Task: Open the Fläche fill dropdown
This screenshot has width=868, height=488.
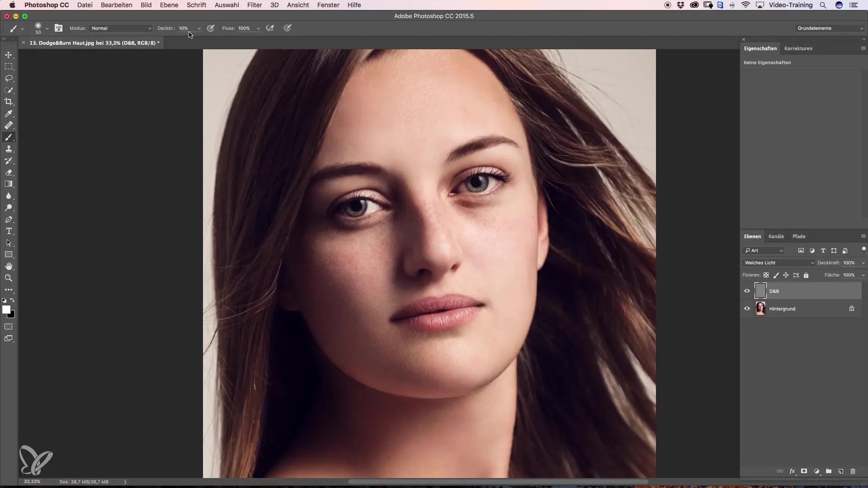Action: pos(863,275)
